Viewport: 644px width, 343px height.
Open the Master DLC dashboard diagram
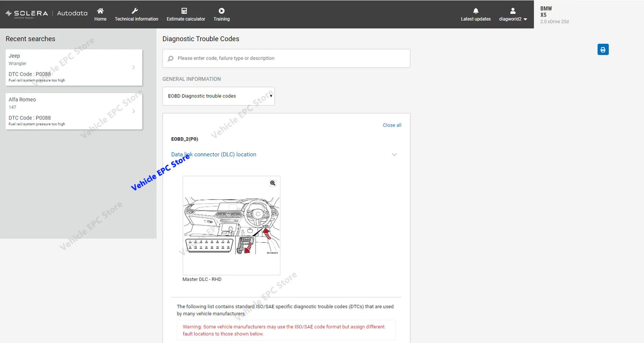[x=231, y=225]
